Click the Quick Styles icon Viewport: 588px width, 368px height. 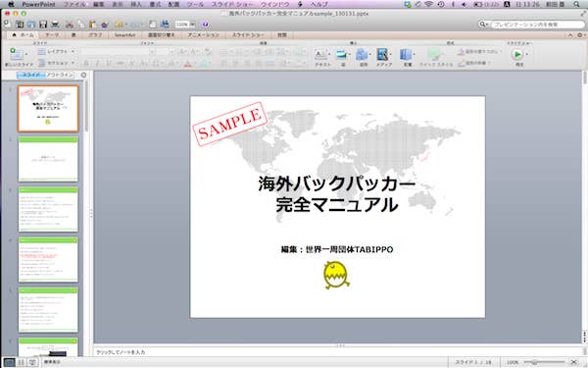point(434,55)
